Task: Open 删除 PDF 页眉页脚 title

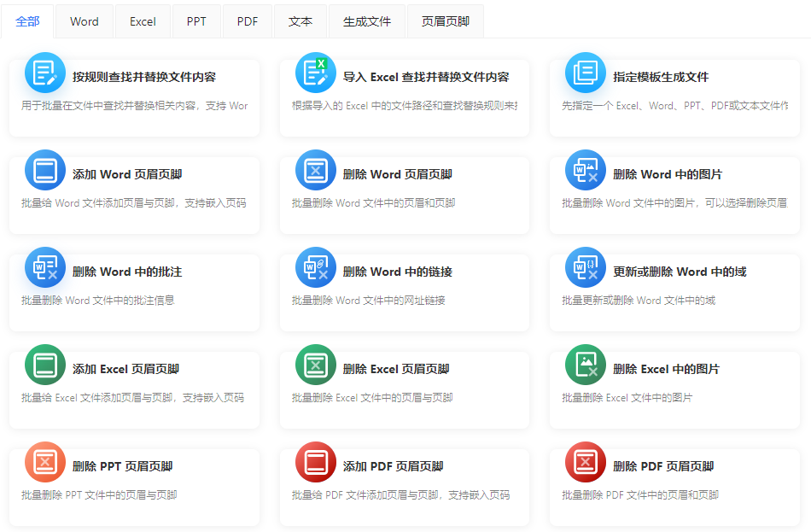Action: point(663,466)
